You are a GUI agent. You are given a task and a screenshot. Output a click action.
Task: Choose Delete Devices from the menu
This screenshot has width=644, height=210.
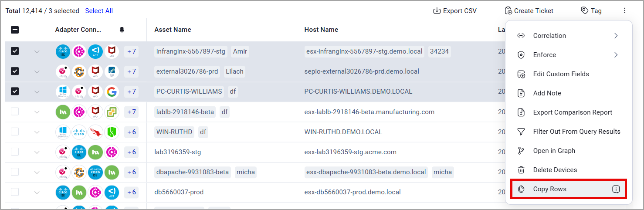click(x=569, y=170)
